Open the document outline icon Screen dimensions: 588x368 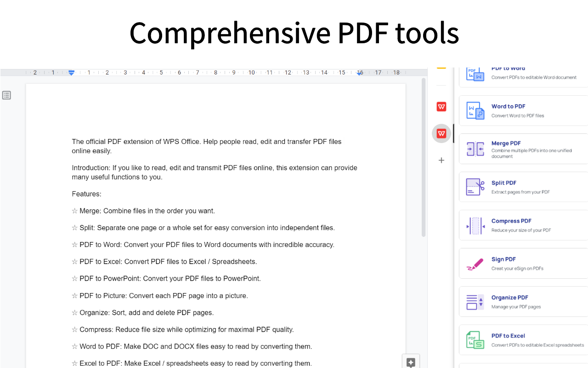6,95
